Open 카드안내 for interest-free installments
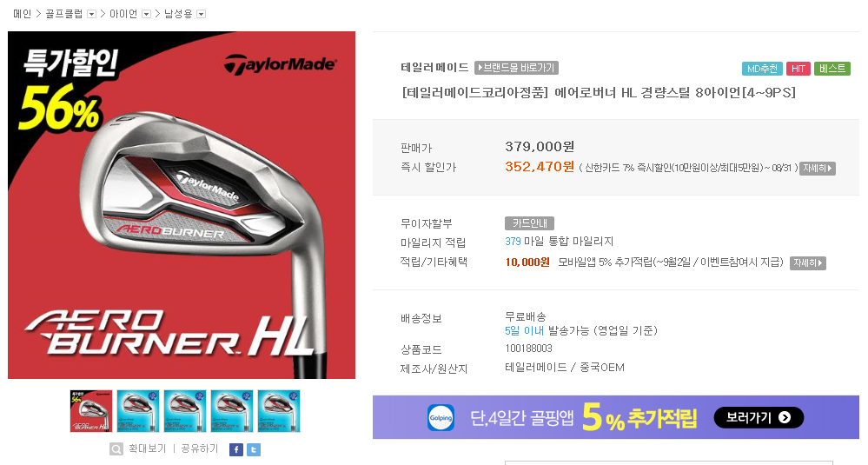 (x=529, y=223)
